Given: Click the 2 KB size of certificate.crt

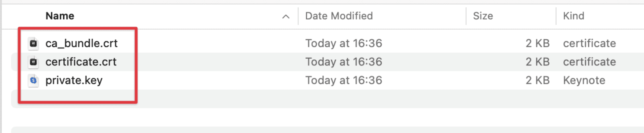Looking at the screenshot, I should click(537, 62).
